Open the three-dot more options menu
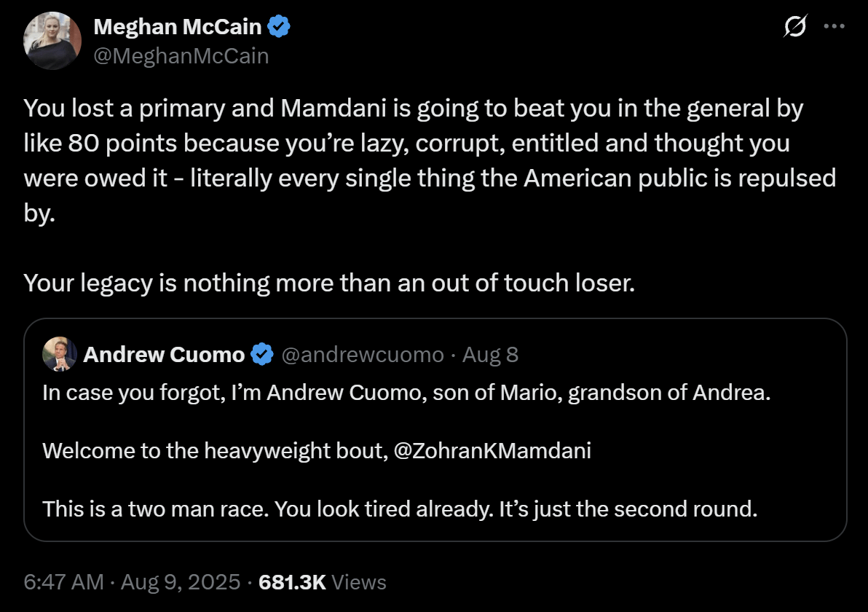The image size is (868, 612). point(835,26)
